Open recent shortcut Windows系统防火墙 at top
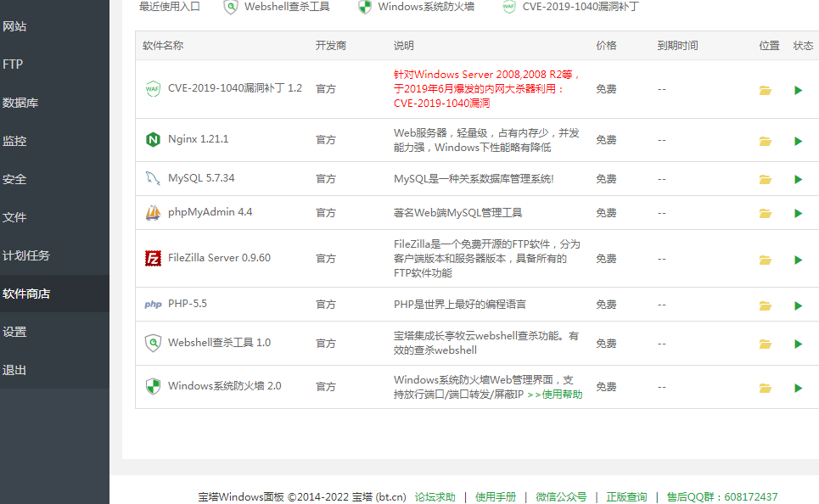 (417, 7)
